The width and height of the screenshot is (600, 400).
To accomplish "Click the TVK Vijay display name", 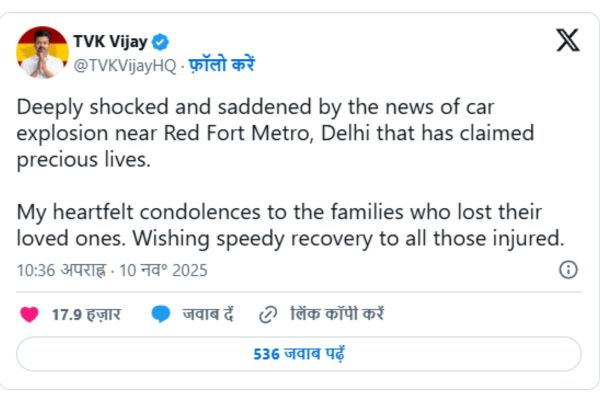I will click(x=110, y=42).
